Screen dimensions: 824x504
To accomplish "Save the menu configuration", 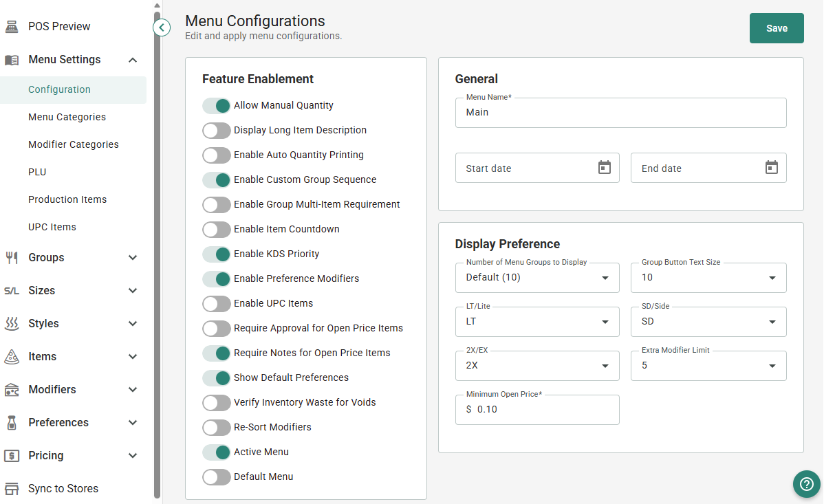I will 776,28.
